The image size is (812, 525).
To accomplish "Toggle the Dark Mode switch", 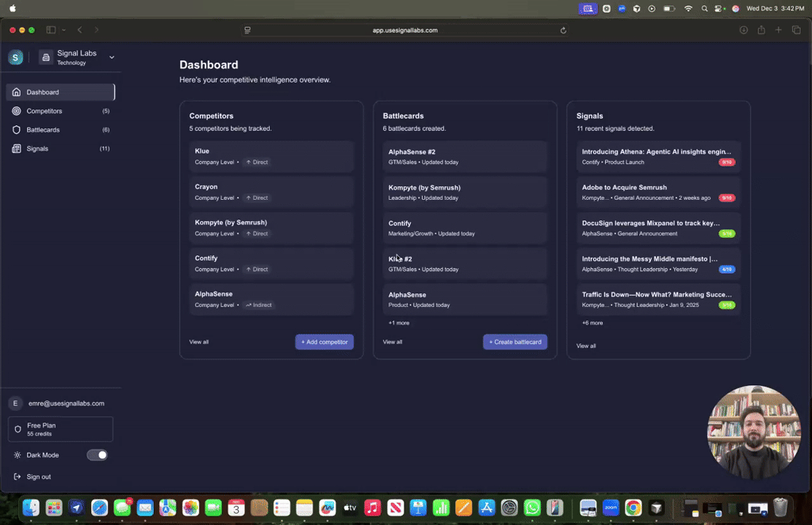I will click(97, 455).
